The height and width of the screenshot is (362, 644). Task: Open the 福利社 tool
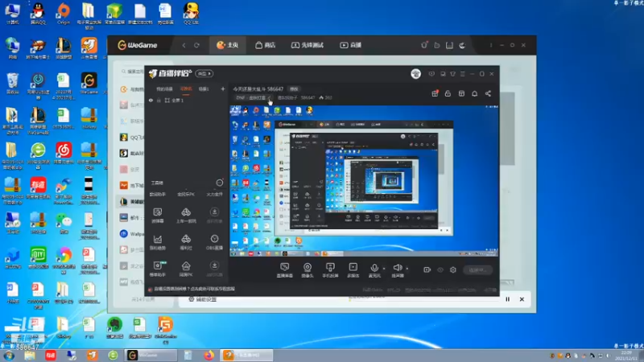coord(186,242)
